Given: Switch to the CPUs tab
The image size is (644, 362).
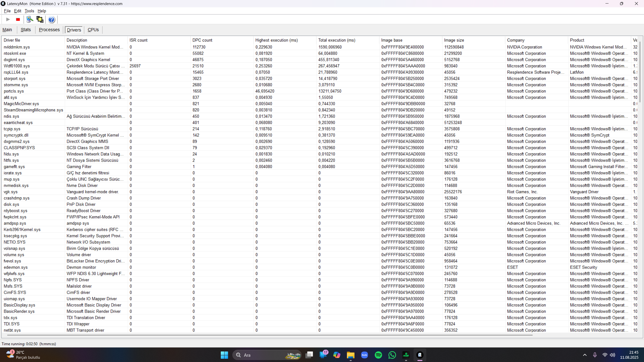Looking at the screenshot, I should [x=93, y=30].
